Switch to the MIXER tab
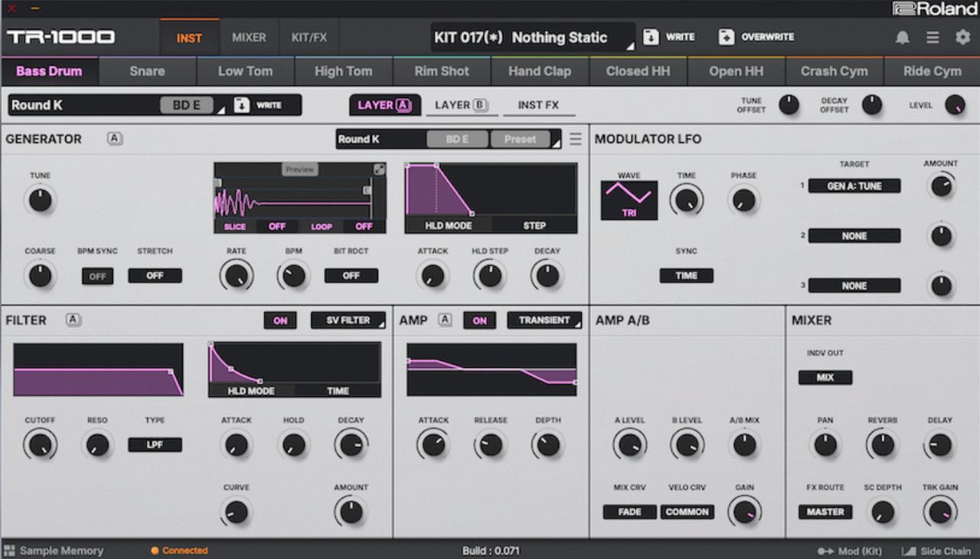 (249, 38)
